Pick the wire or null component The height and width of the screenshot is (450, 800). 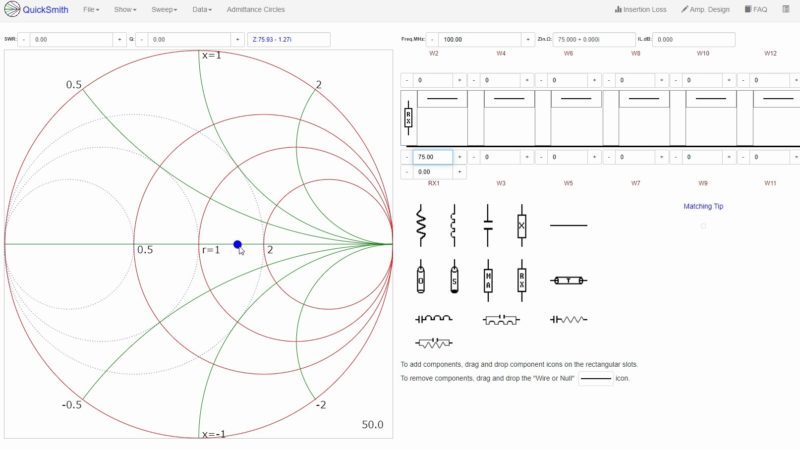[x=568, y=225]
